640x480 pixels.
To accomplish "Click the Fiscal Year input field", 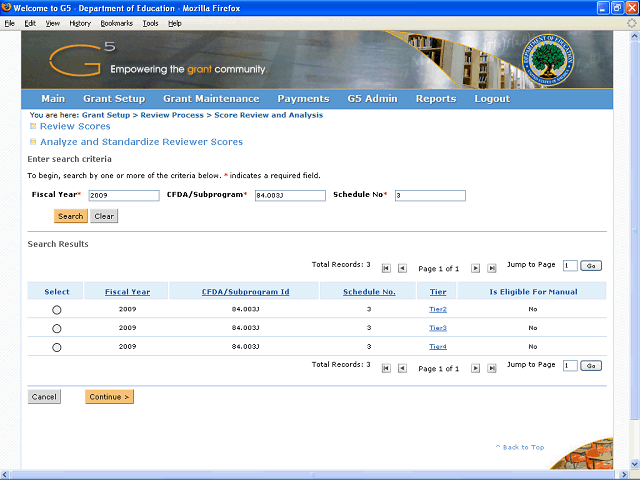I will pos(123,196).
